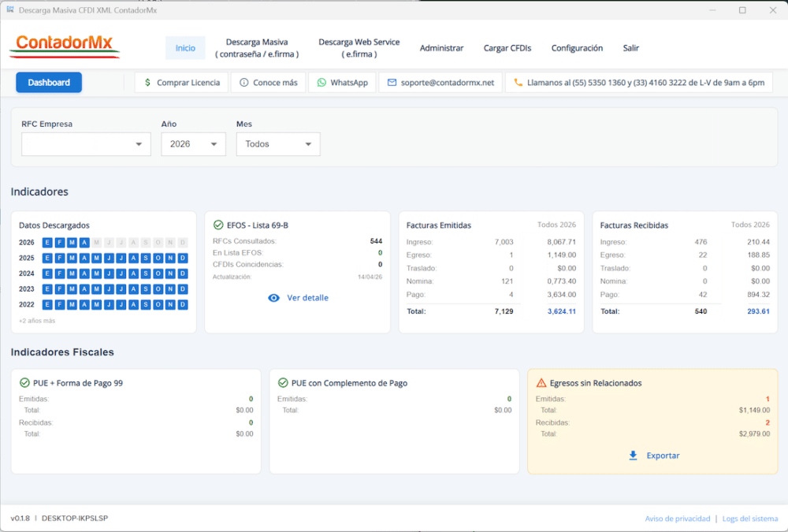
Task: Click the dollar icon on Comprar Licencia
Action: pos(147,82)
